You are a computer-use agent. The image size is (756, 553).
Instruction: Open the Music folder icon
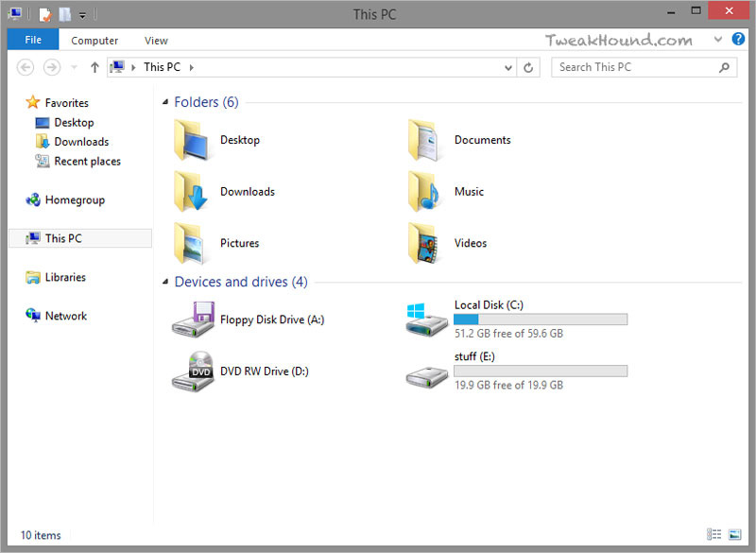427,192
